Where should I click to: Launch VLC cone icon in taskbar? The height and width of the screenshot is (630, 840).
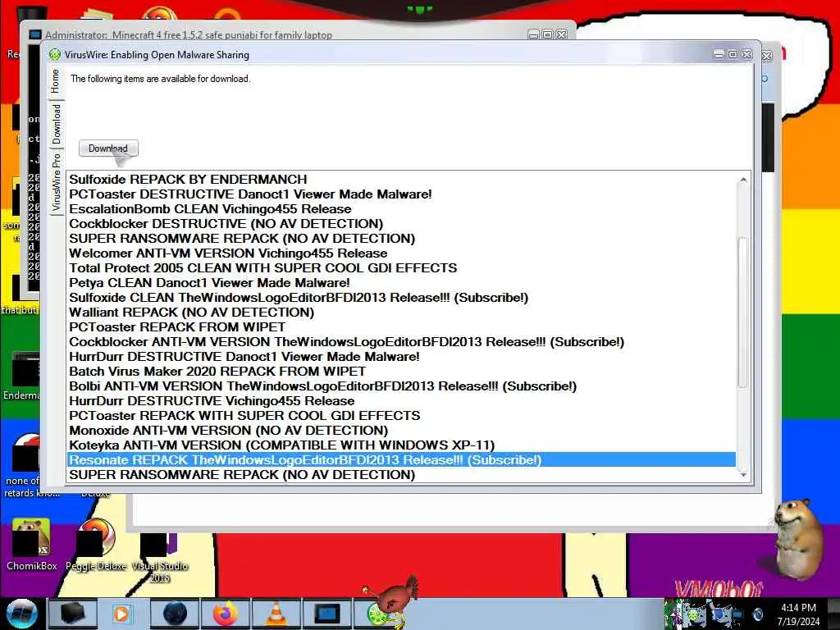tap(276, 614)
